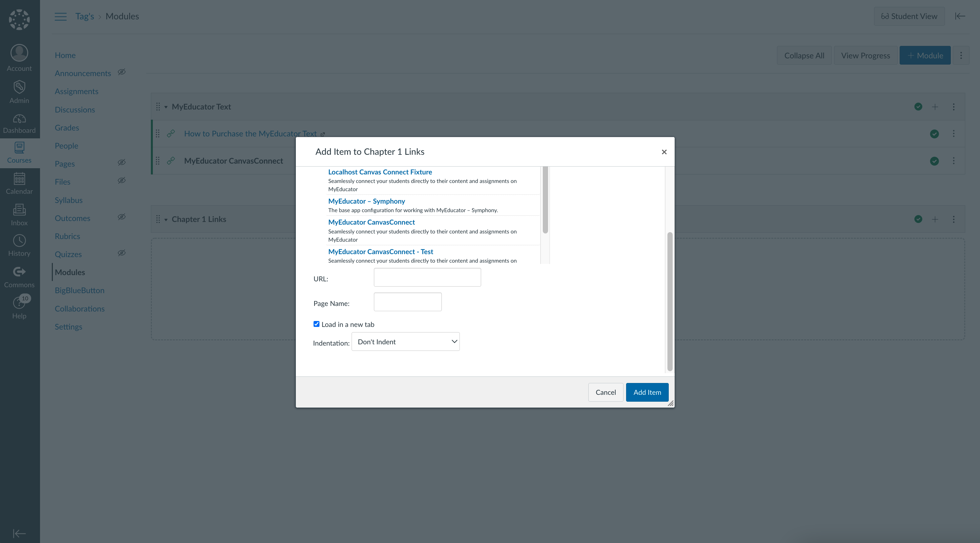Select MyEducator – Symphony tool link
This screenshot has width=980, height=543.
click(x=366, y=201)
